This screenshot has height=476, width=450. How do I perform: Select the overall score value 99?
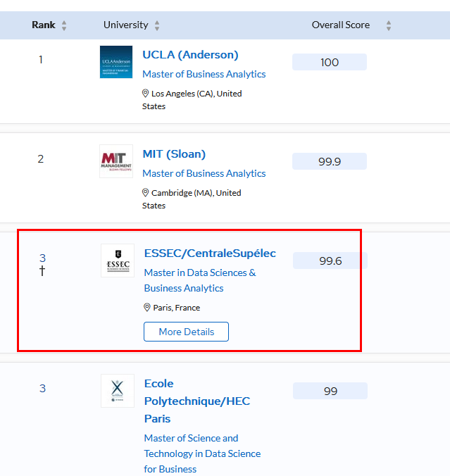330,391
